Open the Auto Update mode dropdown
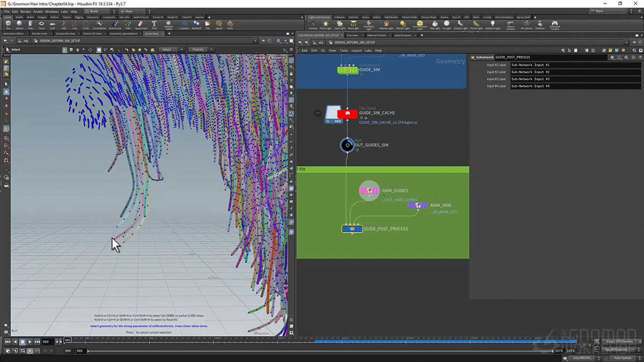Screen dimensions: 644x362 pos(623,358)
